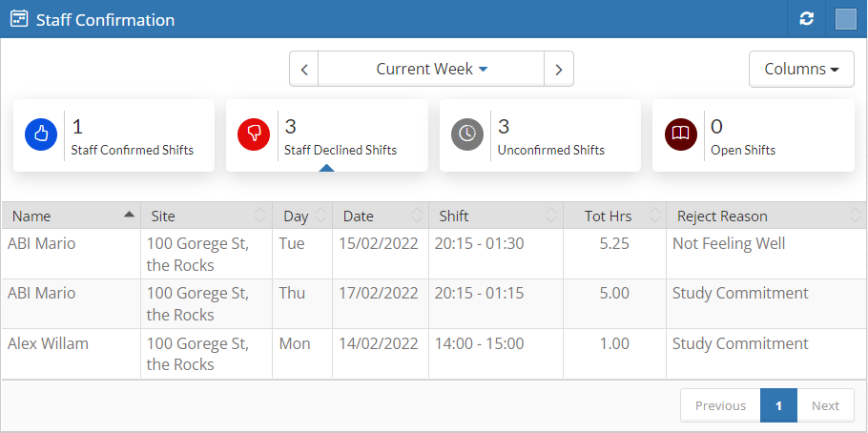The height and width of the screenshot is (433, 868).
Task: Click page 1 in pagination
Action: click(778, 405)
